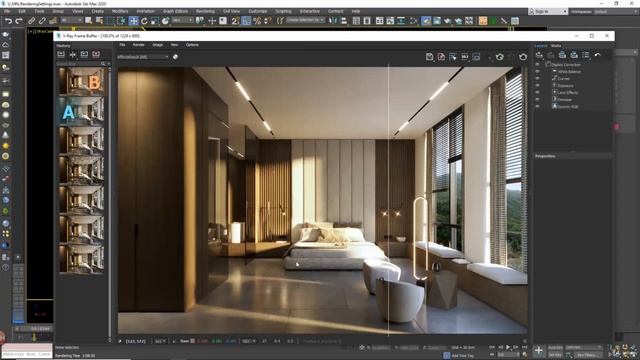Screen dimensions: 640x360
Task: Open the Image menu in V-Ray Frame Buffer
Action: pyautogui.click(x=158, y=45)
